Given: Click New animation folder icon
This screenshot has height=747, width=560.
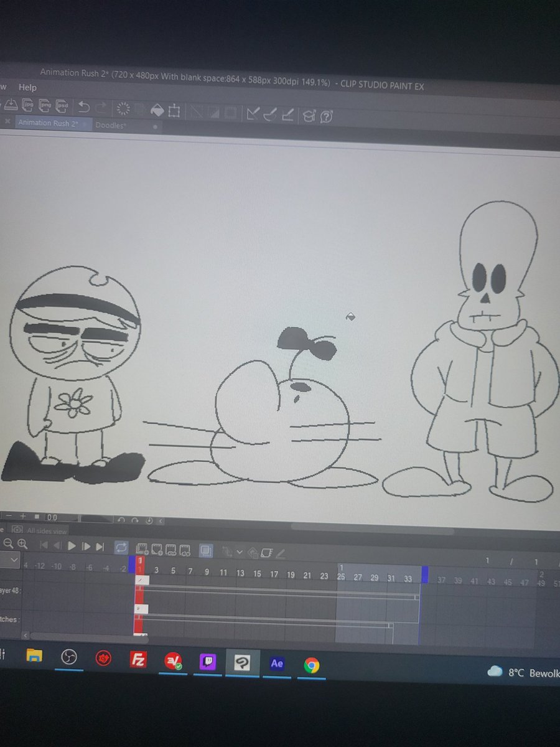Looking at the screenshot, I should point(142,550).
